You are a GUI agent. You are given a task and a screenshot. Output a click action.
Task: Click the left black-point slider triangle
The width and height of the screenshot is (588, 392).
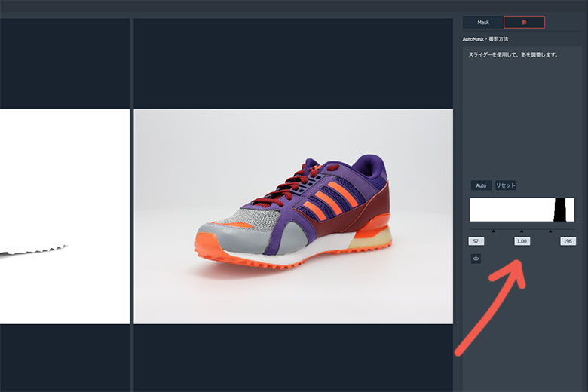[493, 231]
